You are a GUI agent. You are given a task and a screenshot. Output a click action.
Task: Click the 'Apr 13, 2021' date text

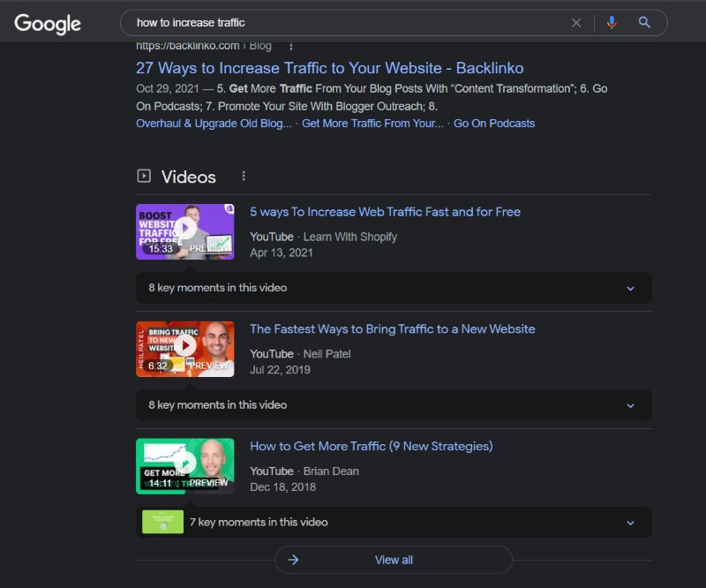(282, 253)
